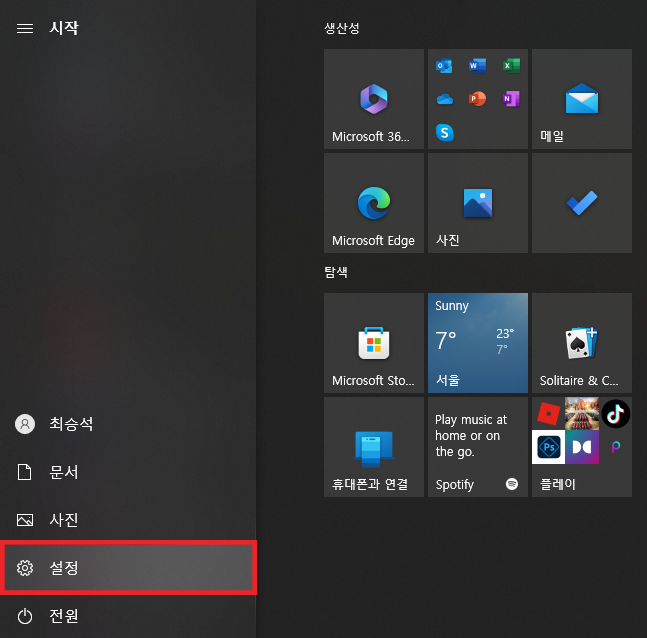This screenshot has width=647, height=638.
Task: Click the Skype icon in Office tile
Action: click(x=445, y=132)
